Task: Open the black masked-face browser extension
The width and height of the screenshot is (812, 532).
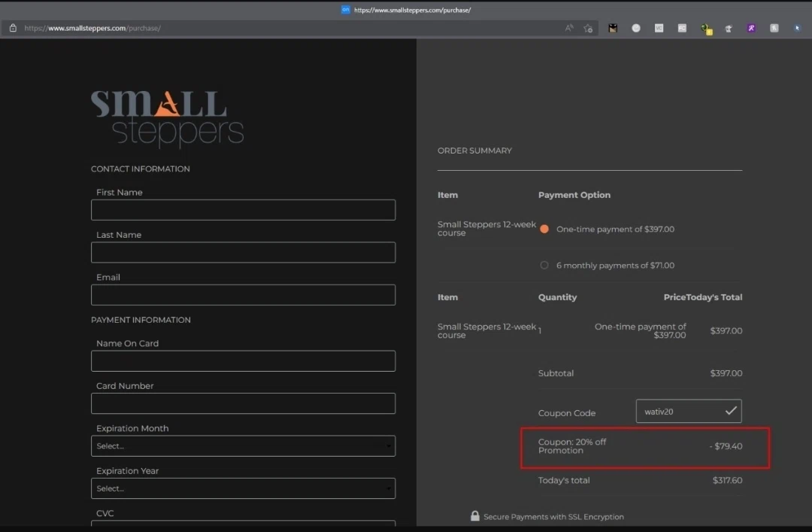Action: point(613,28)
